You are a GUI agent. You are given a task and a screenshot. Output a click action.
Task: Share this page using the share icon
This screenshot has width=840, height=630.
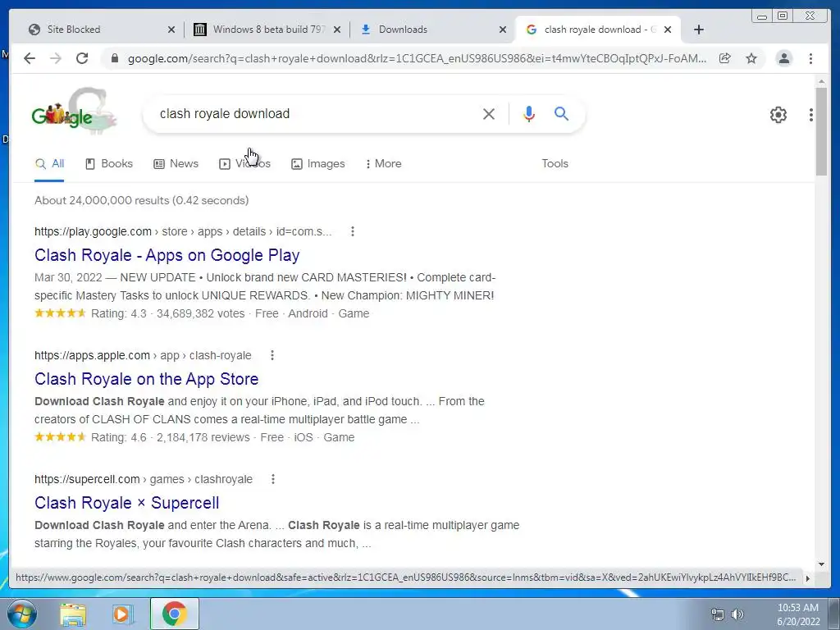[725, 58]
